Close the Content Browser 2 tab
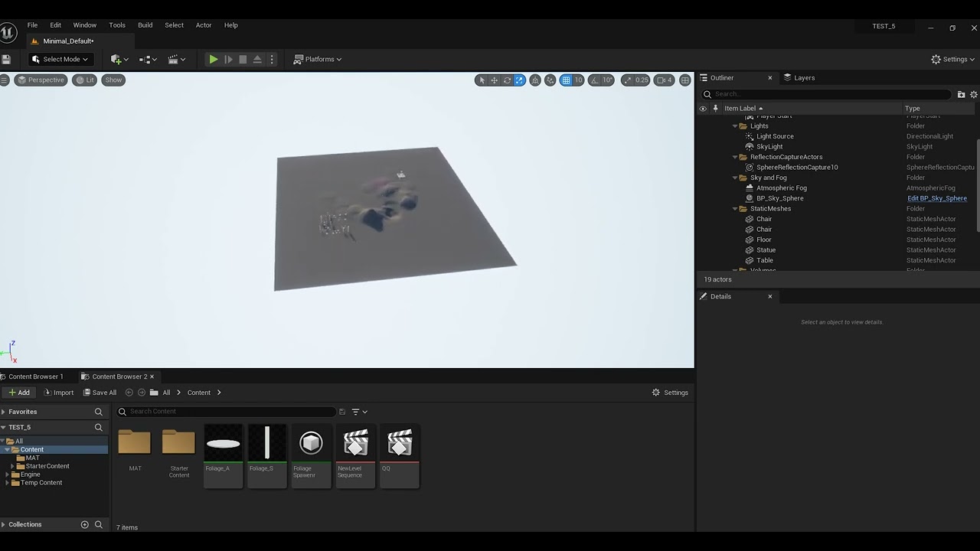This screenshot has width=980, height=551. pos(152,377)
